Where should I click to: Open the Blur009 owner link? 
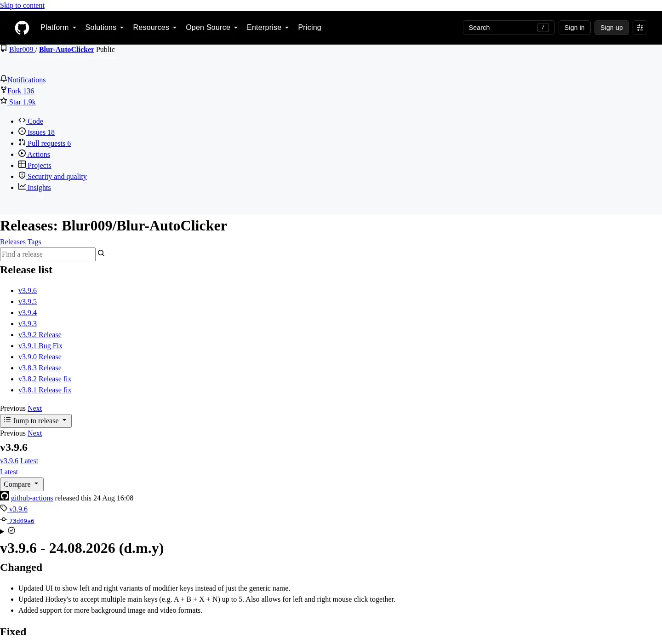coord(21,50)
